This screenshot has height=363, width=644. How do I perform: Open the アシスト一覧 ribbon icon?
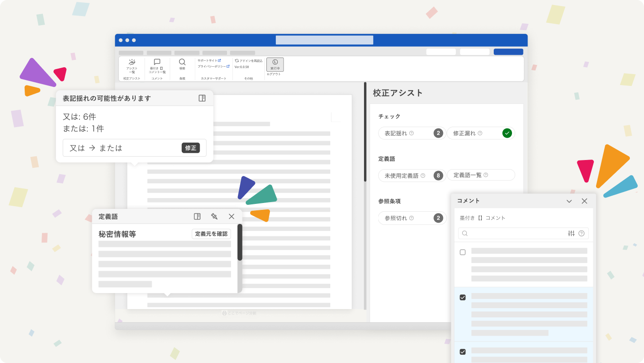[132, 63]
